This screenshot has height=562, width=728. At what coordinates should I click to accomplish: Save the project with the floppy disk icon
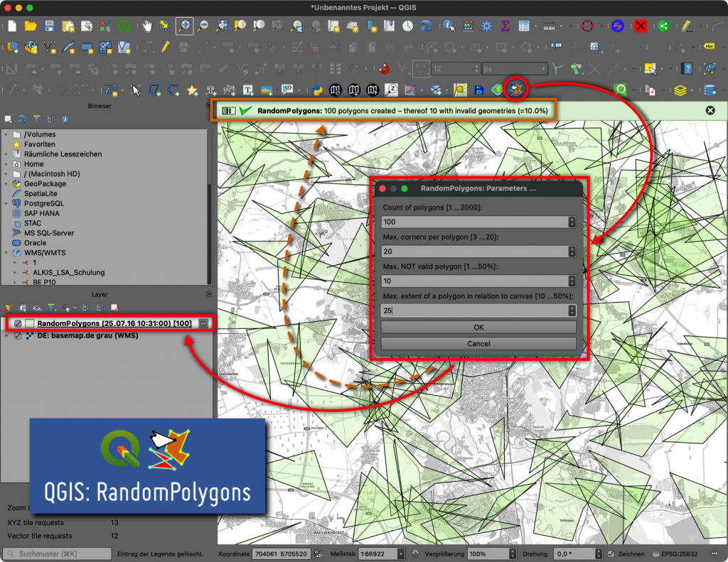point(49,26)
